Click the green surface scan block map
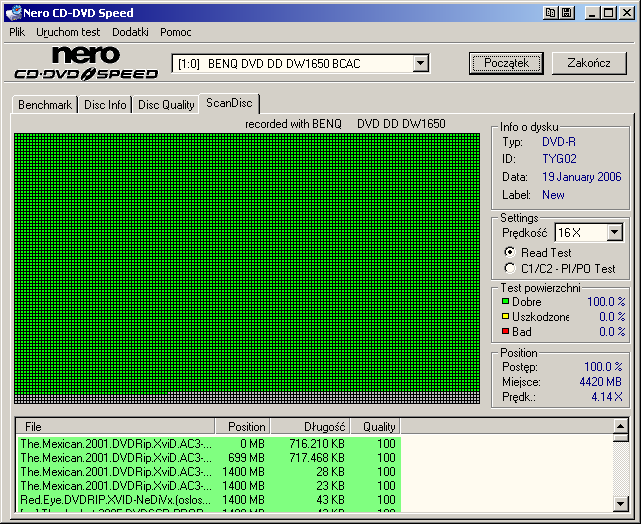The height and width of the screenshot is (524, 641). [247, 268]
